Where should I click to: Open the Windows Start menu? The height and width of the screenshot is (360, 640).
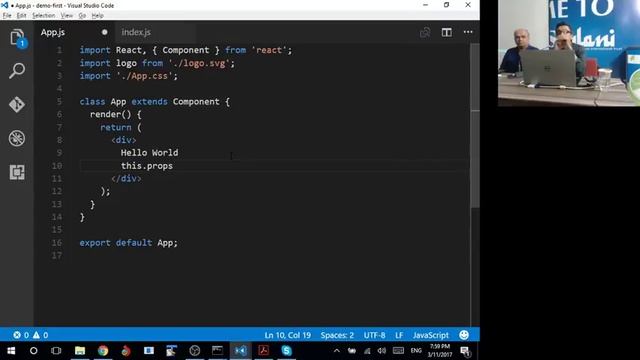tap(11, 351)
